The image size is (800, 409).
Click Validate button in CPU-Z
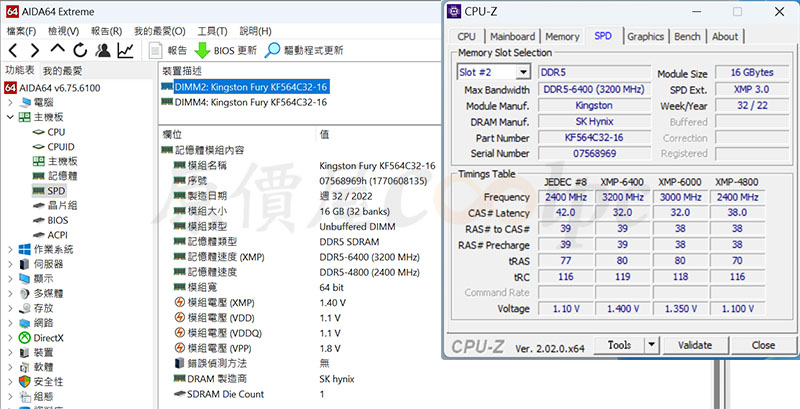695,345
